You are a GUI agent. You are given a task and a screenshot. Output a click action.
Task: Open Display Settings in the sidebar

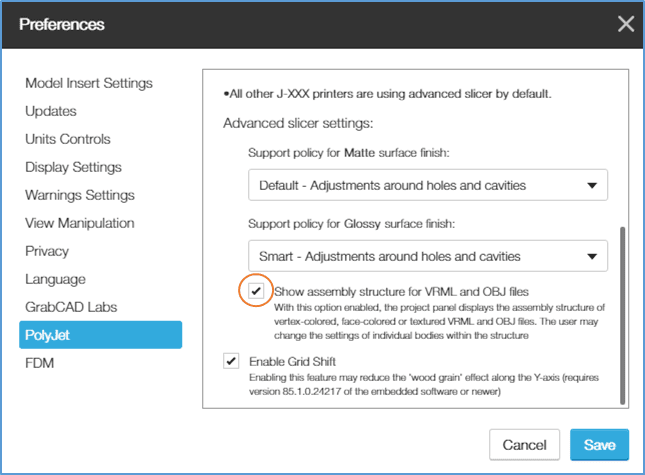coord(73,167)
